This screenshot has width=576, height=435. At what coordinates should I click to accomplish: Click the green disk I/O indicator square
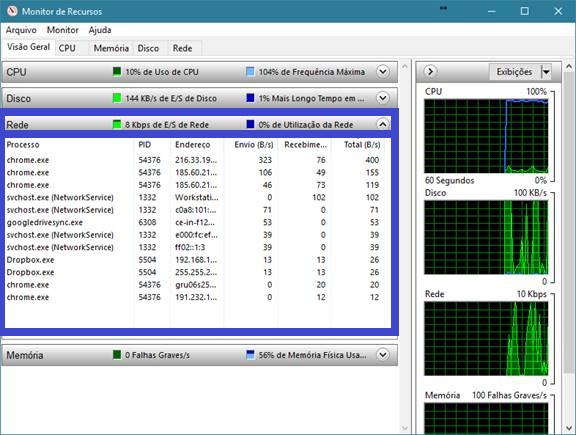point(117,98)
